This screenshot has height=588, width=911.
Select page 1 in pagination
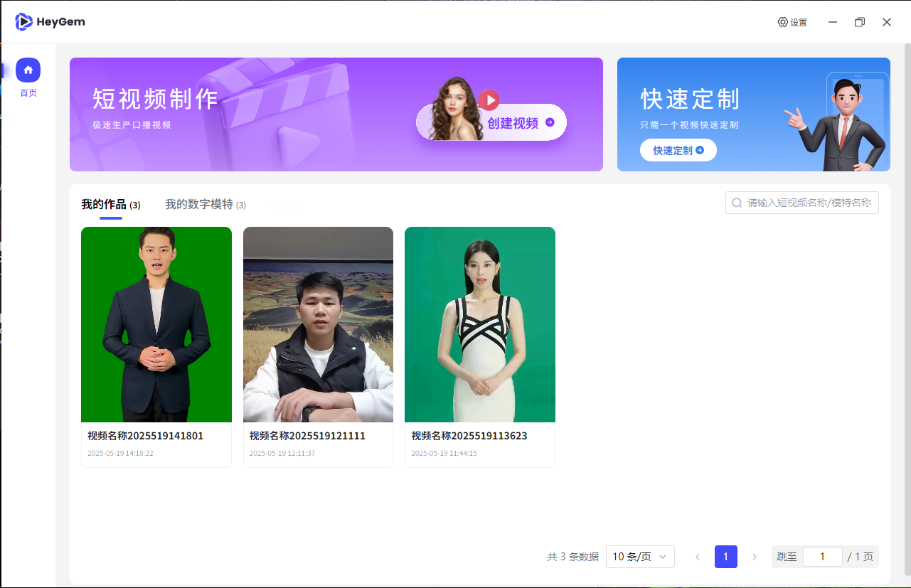point(726,557)
